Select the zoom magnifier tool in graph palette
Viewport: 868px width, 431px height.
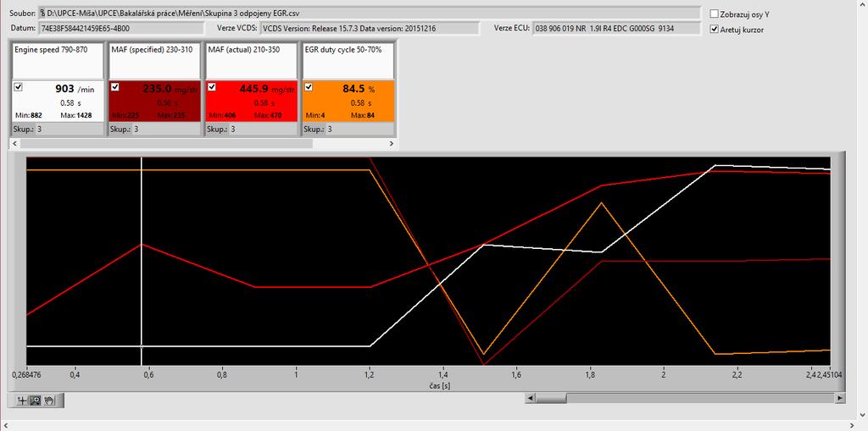coord(35,401)
